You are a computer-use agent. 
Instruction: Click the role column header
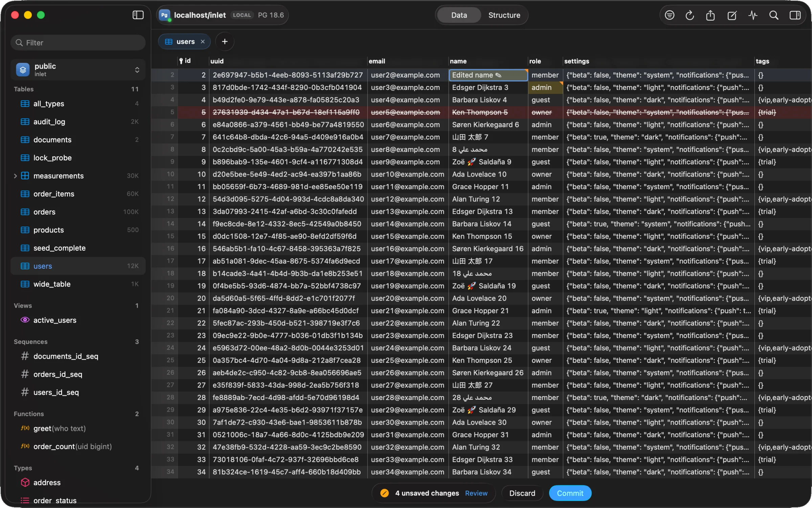click(x=545, y=61)
